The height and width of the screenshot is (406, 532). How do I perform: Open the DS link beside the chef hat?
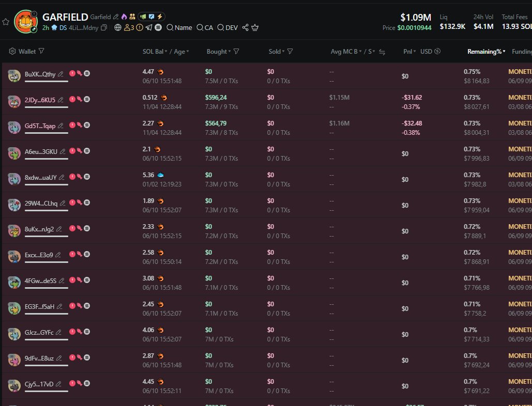coord(63,28)
